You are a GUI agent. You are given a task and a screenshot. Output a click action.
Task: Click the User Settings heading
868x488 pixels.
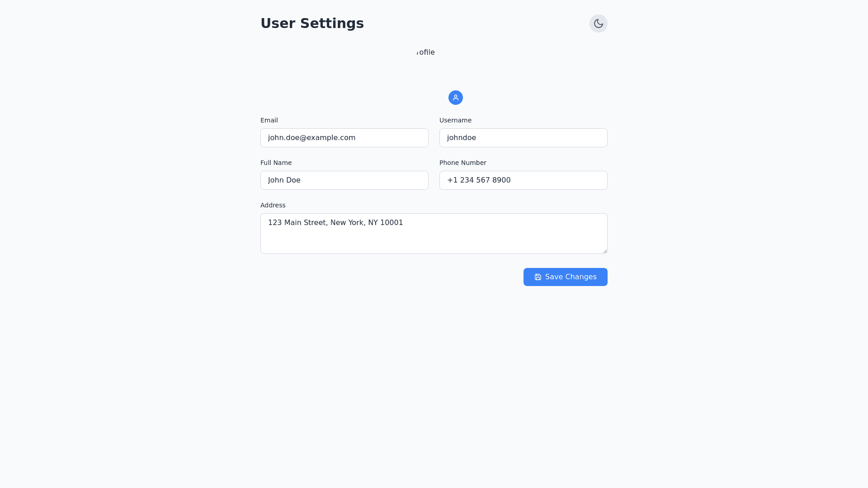point(312,23)
